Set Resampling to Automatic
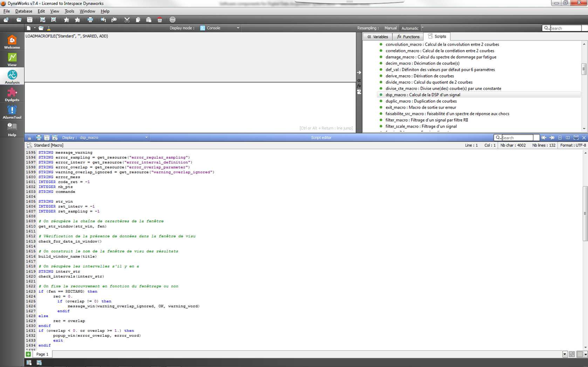This screenshot has width=588, height=367. [409, 28]
